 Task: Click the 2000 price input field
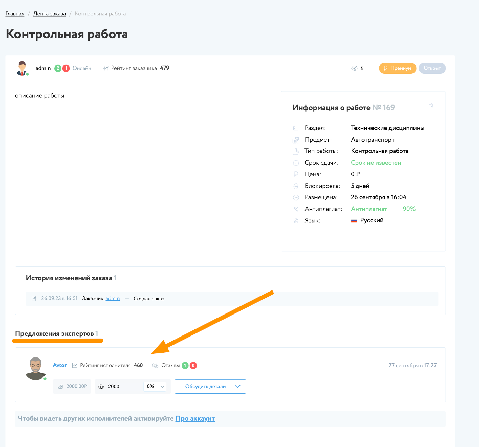(x=123, y=387)
